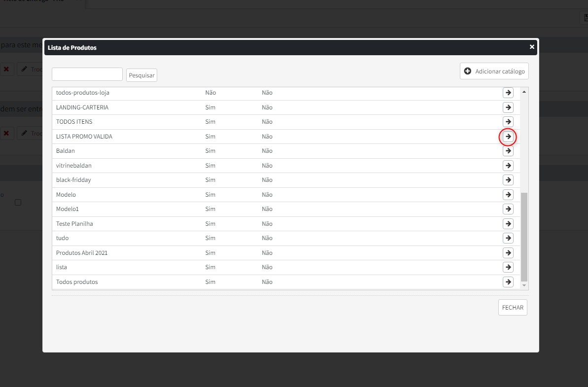Select arrow for Todos produtos row
This screenshot has height=387, width=588.
[x=508, y=281]
